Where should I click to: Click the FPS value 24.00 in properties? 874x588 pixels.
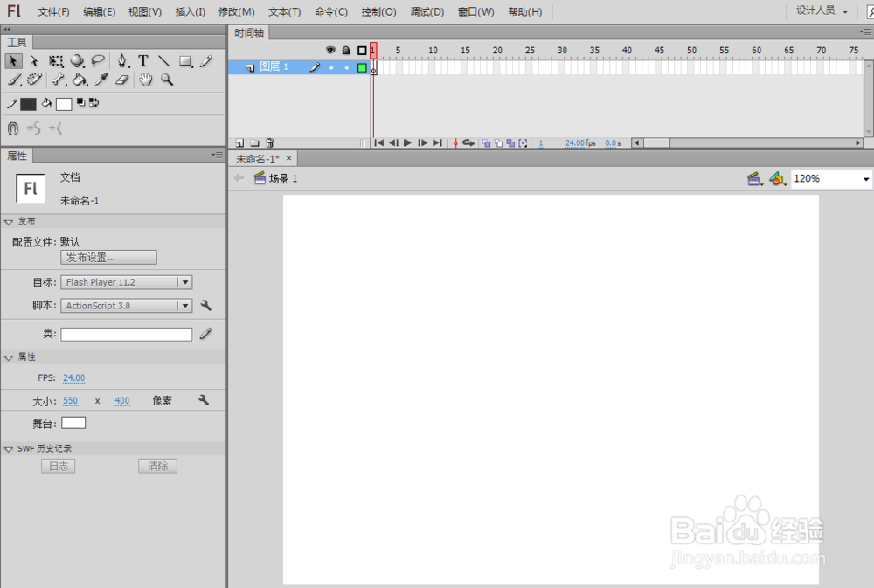[x=73, y=378]
